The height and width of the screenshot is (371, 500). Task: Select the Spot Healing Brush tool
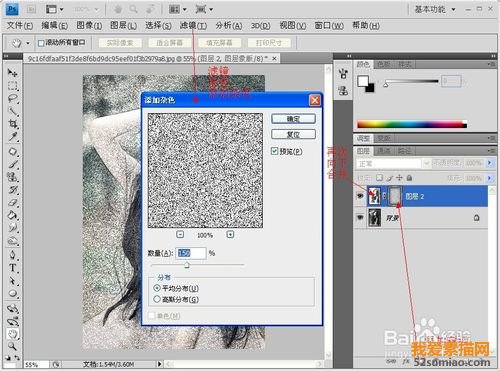[13, 152]
